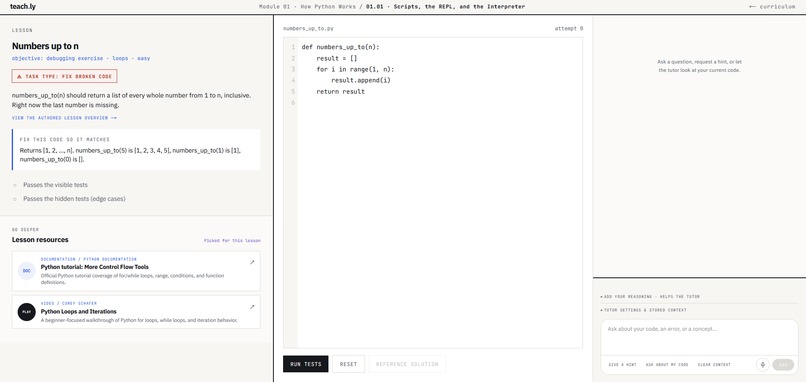Viewport: 806px width, 382px height.
Task: Click Ask About My Code
Action: (x=667, y=365)
